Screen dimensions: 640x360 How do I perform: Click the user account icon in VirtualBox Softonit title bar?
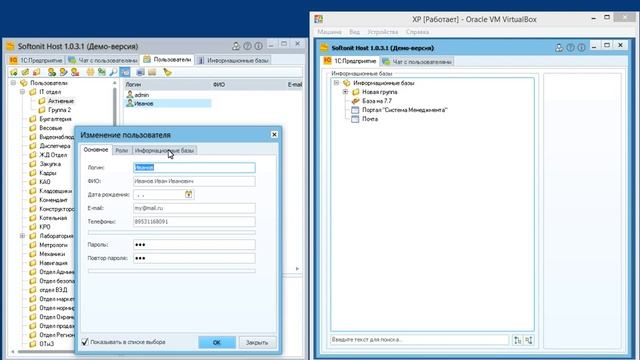point(559,48)
